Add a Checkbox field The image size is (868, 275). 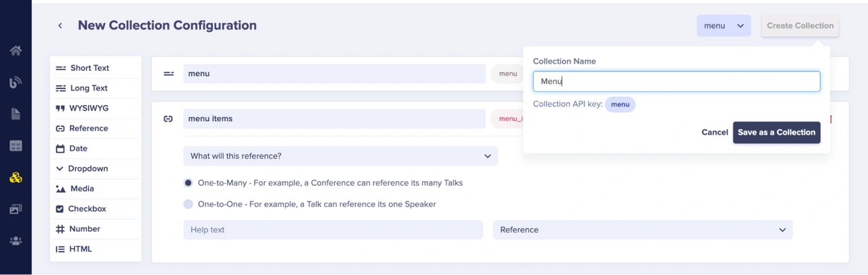pos(95,209)
